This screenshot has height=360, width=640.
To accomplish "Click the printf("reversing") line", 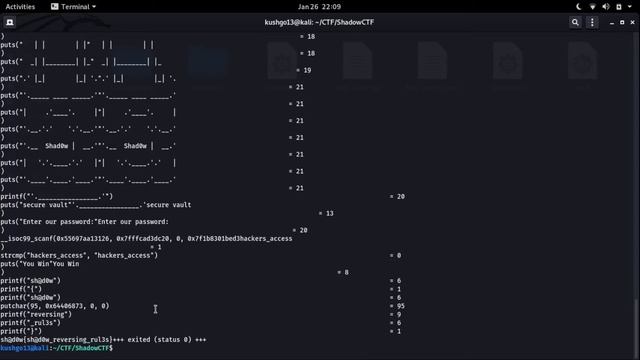I will pos(36,314).
